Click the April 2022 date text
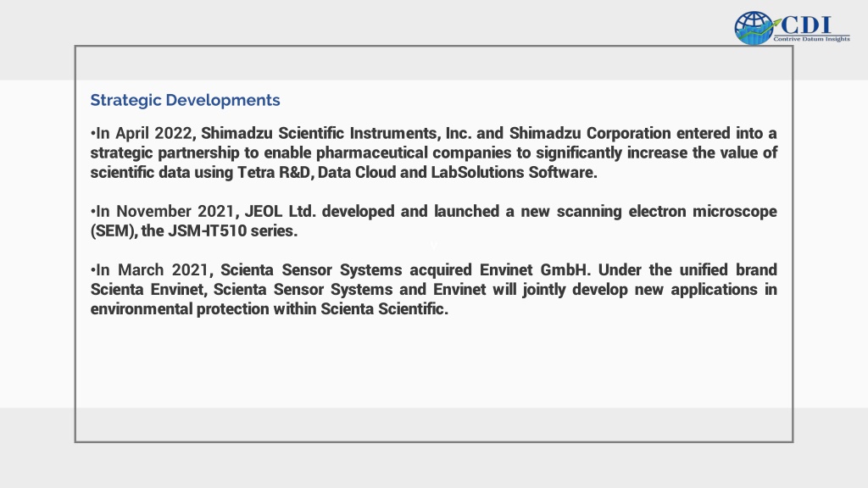Screen dimensions: 868x488 tap(153, 133)
